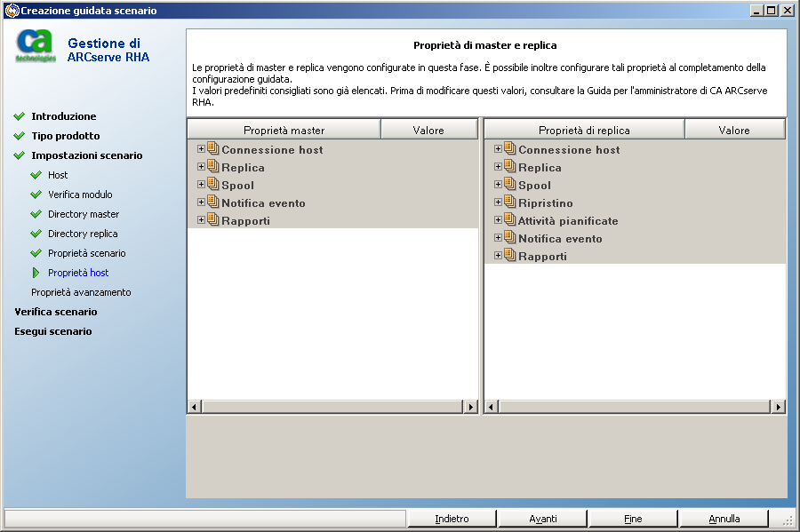Click master Spool folder icon
The height and width of the screenshot is (532, 800).
pyautogui.click(x=212, y=184)
